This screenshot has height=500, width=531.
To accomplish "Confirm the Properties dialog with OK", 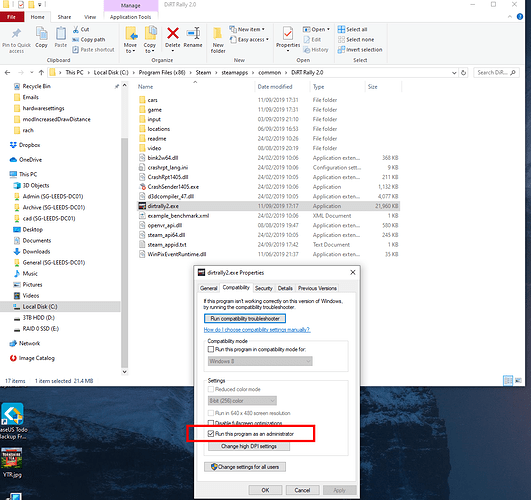I will [x=265, y=490].
